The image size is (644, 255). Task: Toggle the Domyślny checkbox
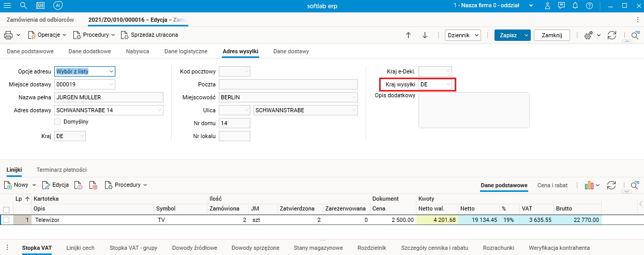(58, 122)
